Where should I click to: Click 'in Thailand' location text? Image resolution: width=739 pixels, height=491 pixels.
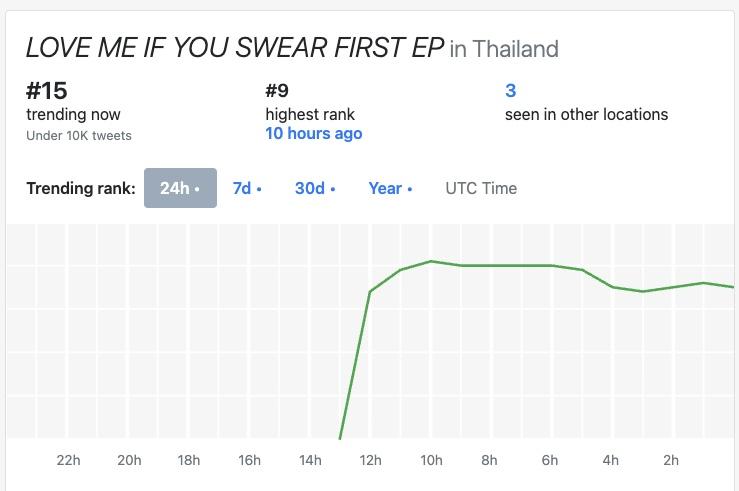point(504,49)
